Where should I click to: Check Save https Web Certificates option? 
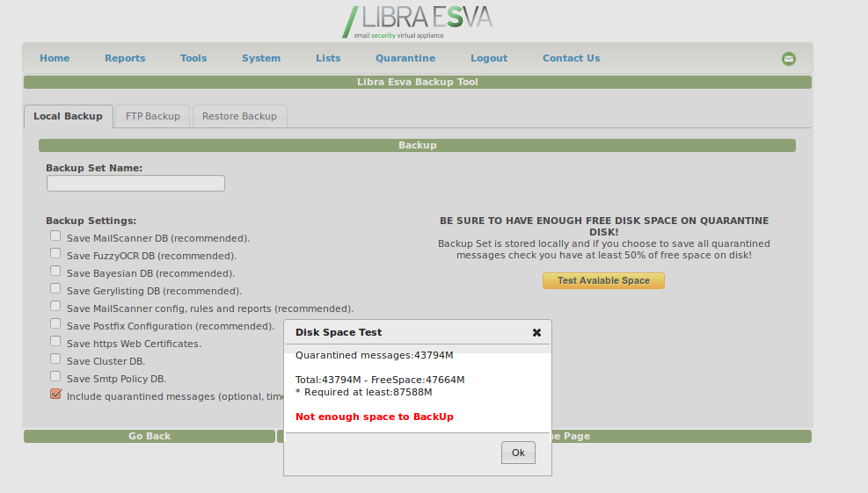tap(55, 341)
